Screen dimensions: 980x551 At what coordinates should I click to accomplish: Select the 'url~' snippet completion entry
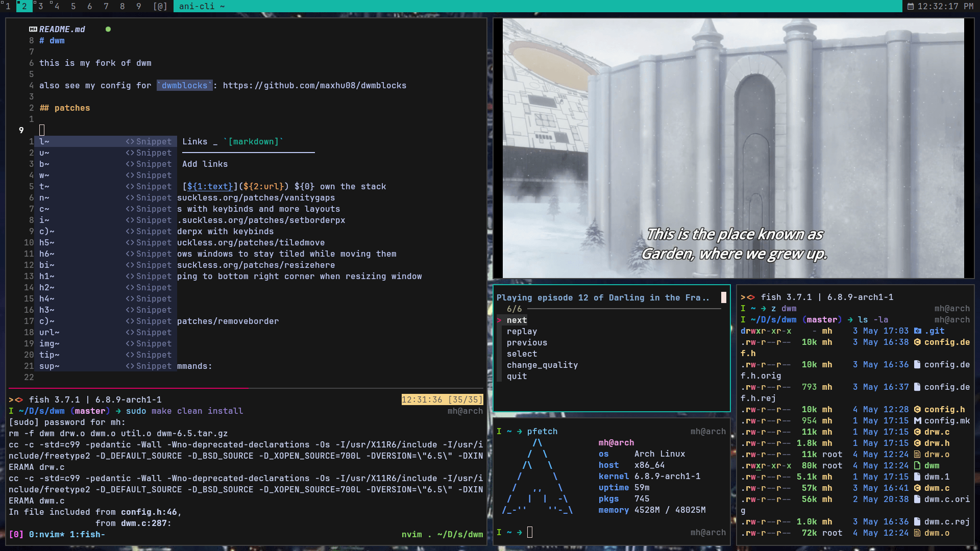[106, 332]
